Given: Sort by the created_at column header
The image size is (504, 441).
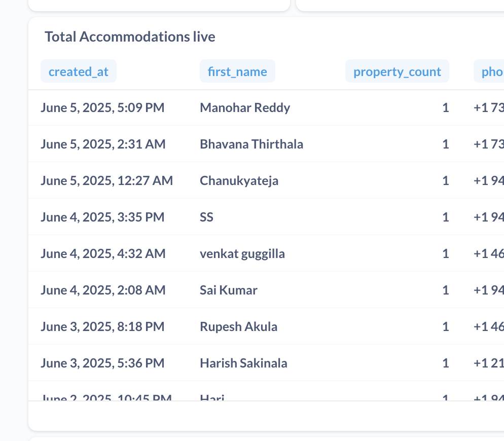Looking at the screenshot, I should click(79, 71).
